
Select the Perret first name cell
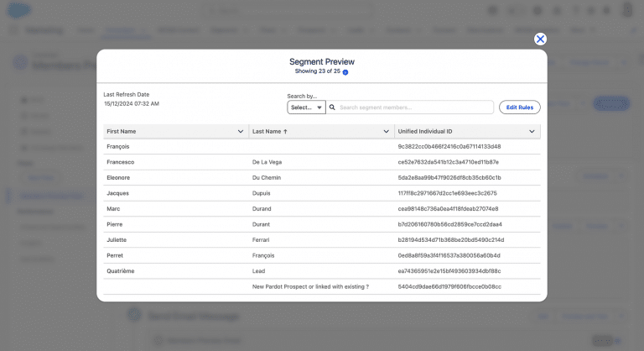[x=115, y=255]
